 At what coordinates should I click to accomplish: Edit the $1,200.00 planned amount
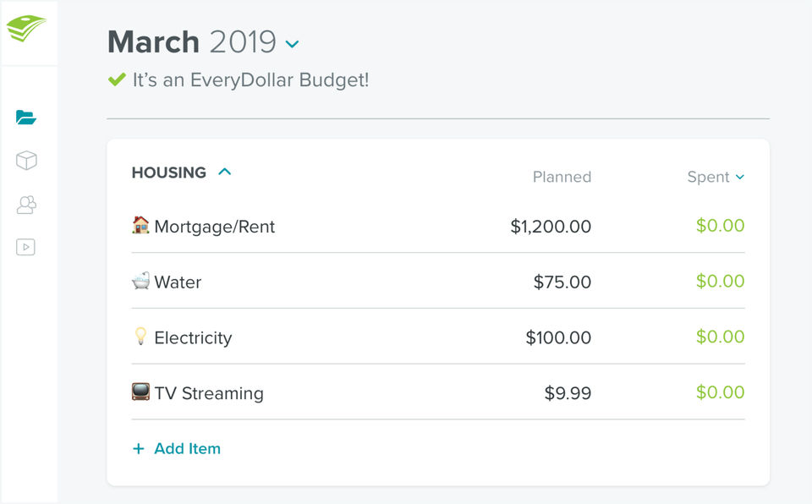click(551, 227)
